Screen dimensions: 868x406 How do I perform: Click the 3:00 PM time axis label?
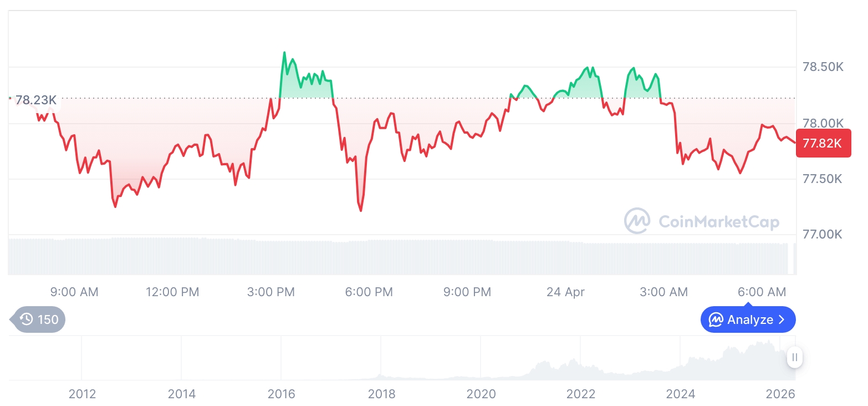(x=271, y=292)
